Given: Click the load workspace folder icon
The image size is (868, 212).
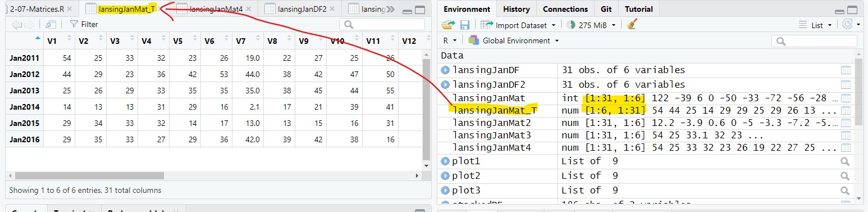Looking at the screenshot, I should coord(448,25).
